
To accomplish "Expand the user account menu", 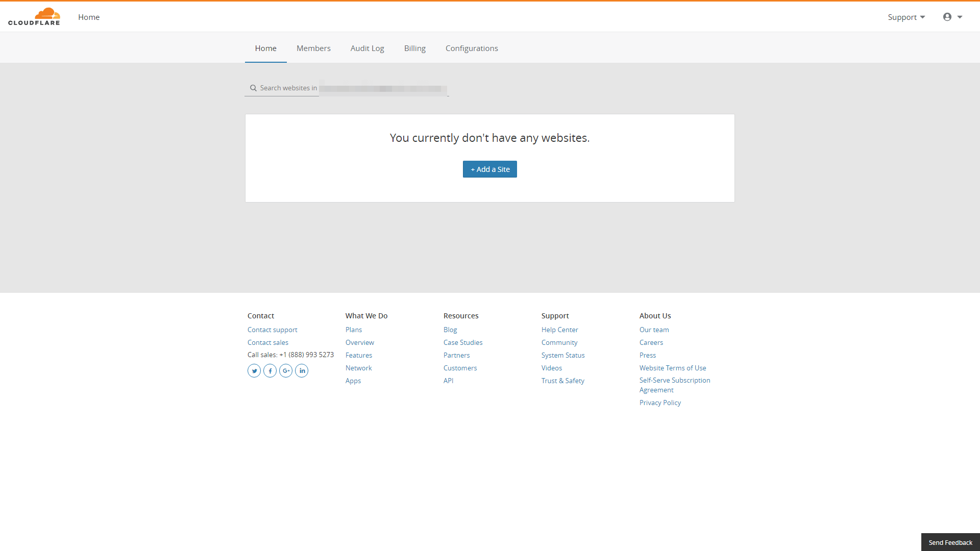I will (952, 16).
